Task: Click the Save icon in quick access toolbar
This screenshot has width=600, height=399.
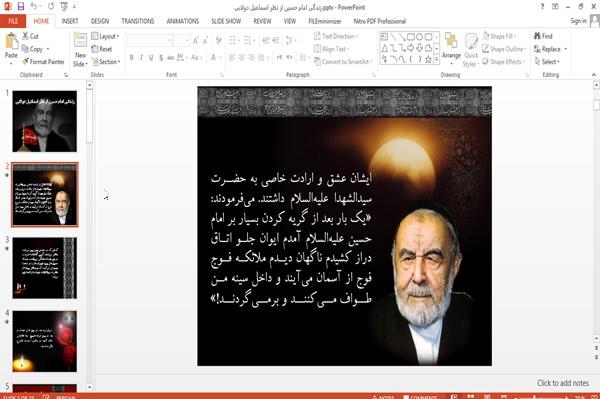Action: click(21, 7)
